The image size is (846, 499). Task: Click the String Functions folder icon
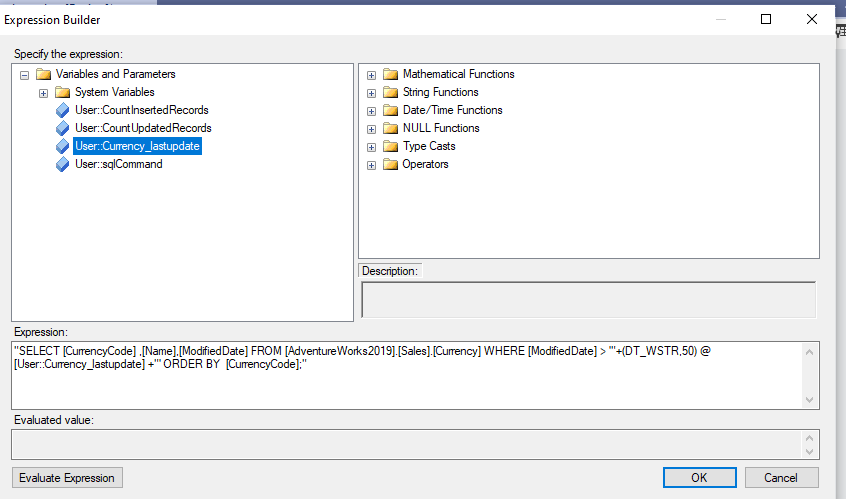(390, 92)
